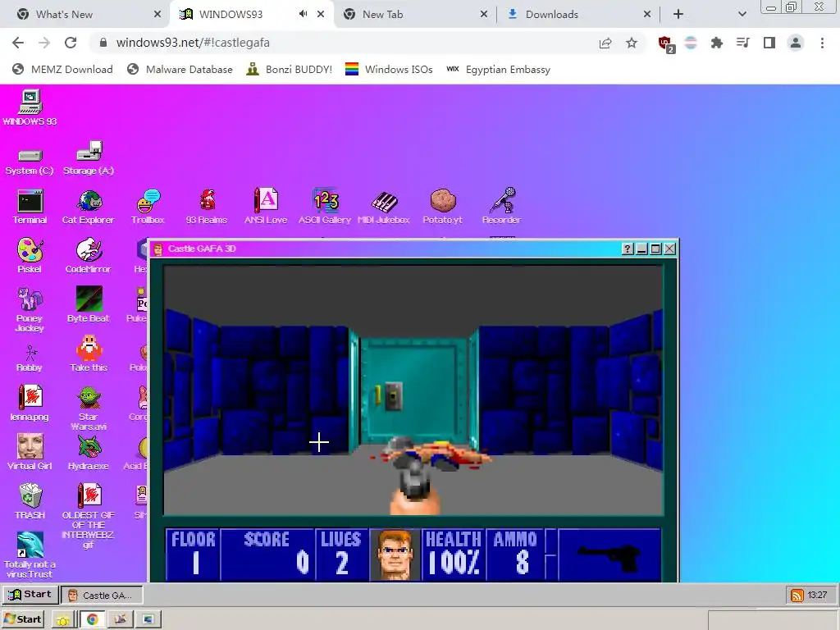Click the teal elevator door in game

[x=413, y=391]
